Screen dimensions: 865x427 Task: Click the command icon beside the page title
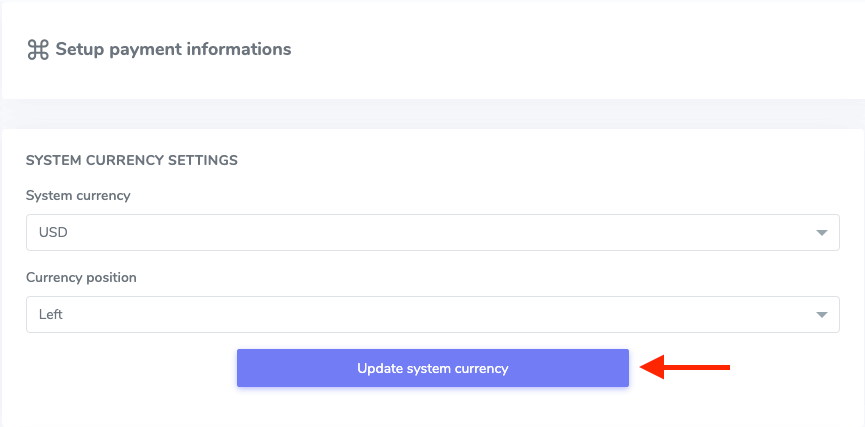coord(38,49)
